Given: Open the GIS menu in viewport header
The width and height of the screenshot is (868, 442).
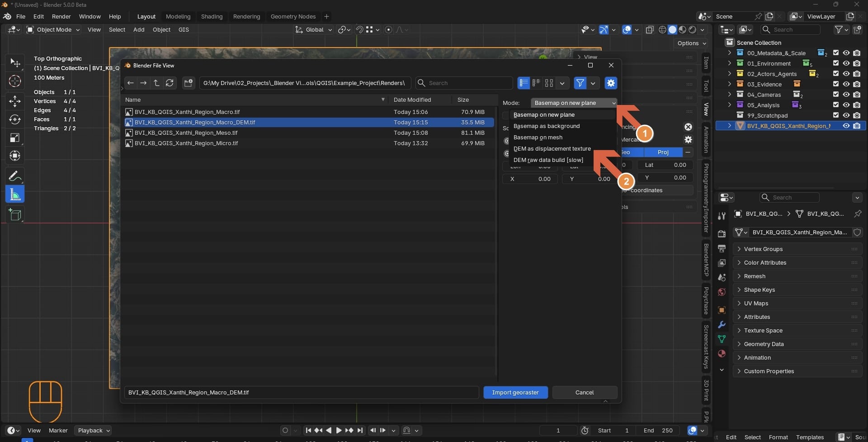Looking at the screenshot, I should coord(184,29).
